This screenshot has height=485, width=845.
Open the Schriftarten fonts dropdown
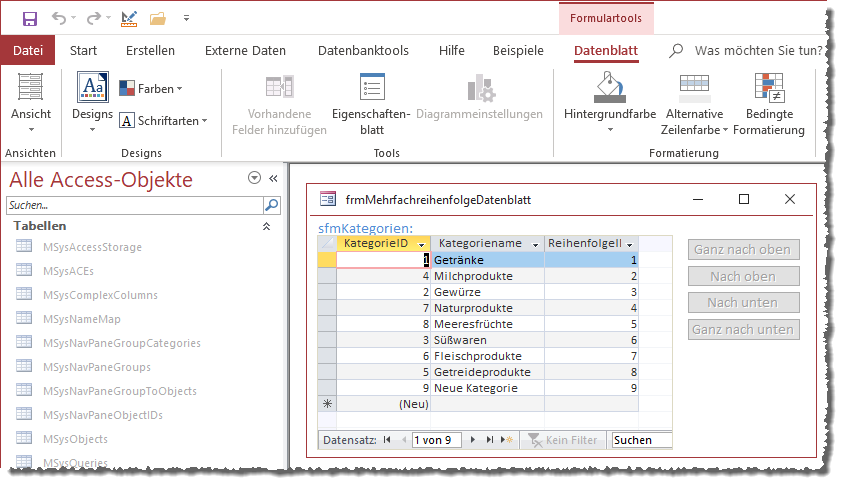click(163, 121)
